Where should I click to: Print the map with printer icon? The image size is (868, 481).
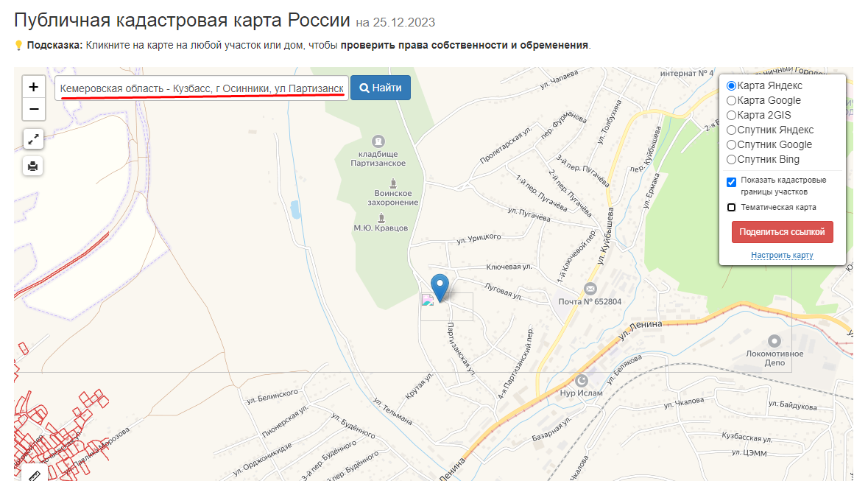[x=33, y=166]
